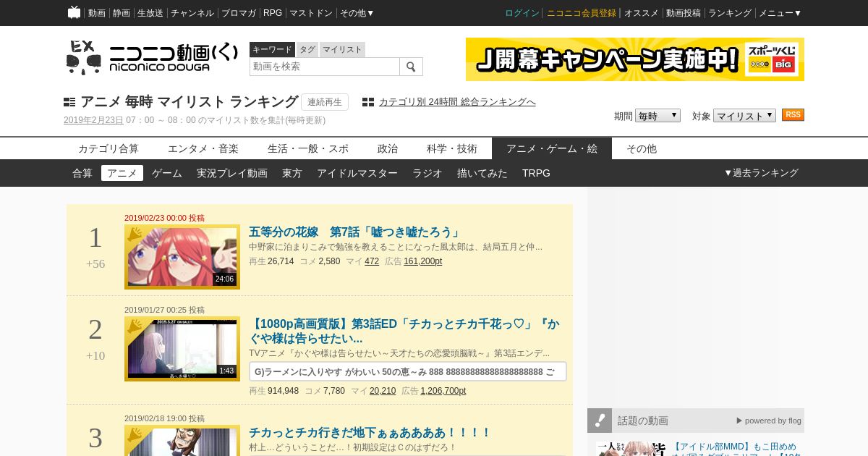Open thumbnail of 五等分の花嫁 第7話 video

click(x=182, y=257)
